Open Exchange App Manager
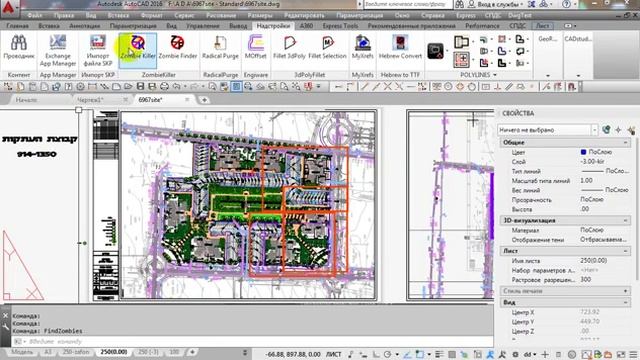 58,51
